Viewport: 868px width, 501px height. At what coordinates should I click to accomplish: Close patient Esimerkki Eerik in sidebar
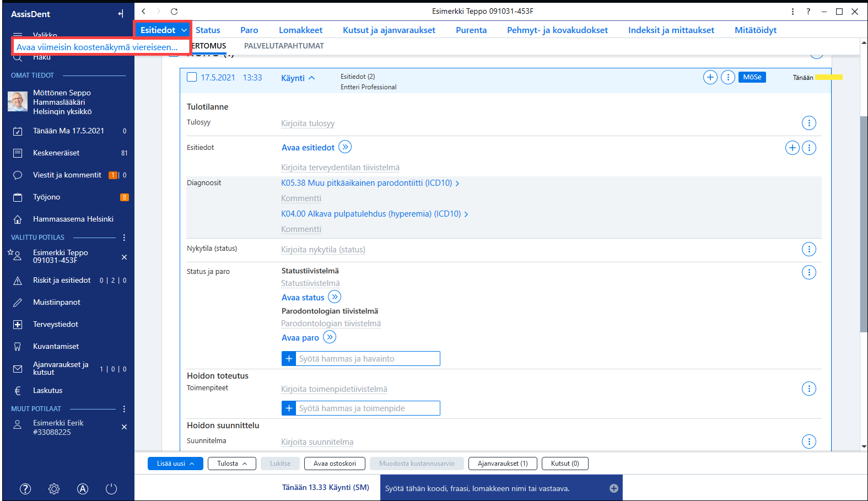point(124,427)
